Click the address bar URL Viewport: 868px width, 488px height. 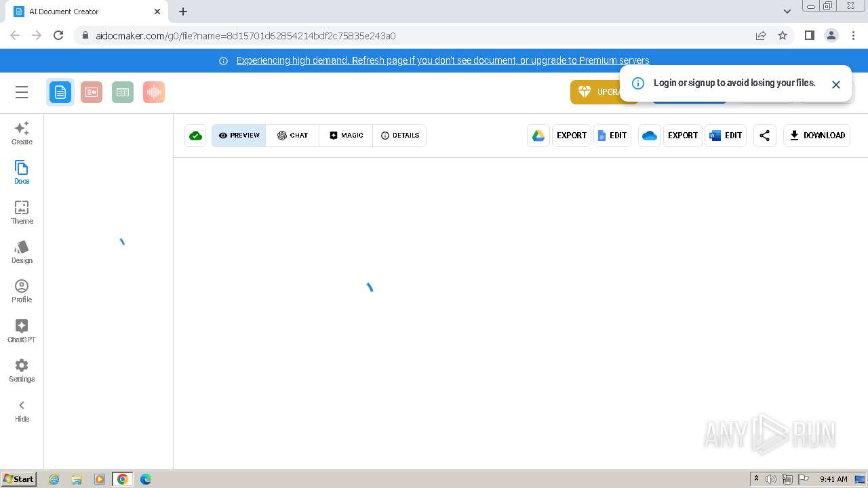click(245, 36)
